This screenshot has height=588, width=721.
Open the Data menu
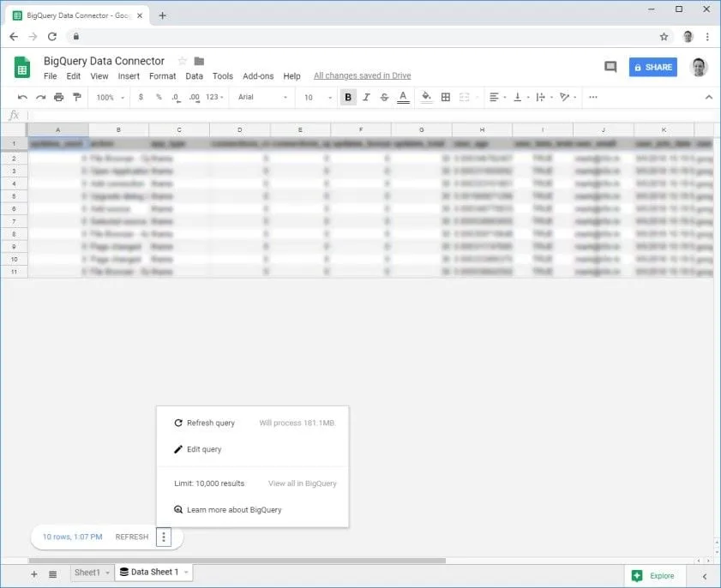coord(194,75)
